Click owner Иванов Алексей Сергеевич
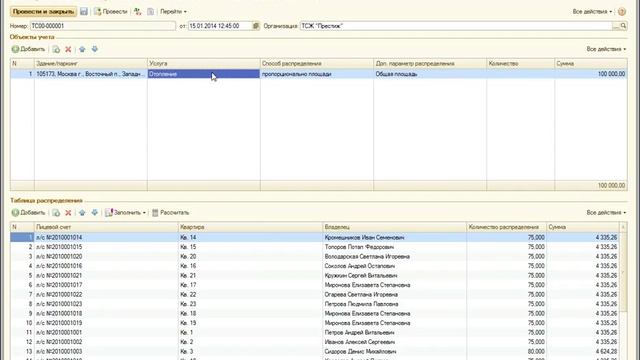The width and height of the screenshot is (640, 360). pyautogui.click(x=394, y=342)
